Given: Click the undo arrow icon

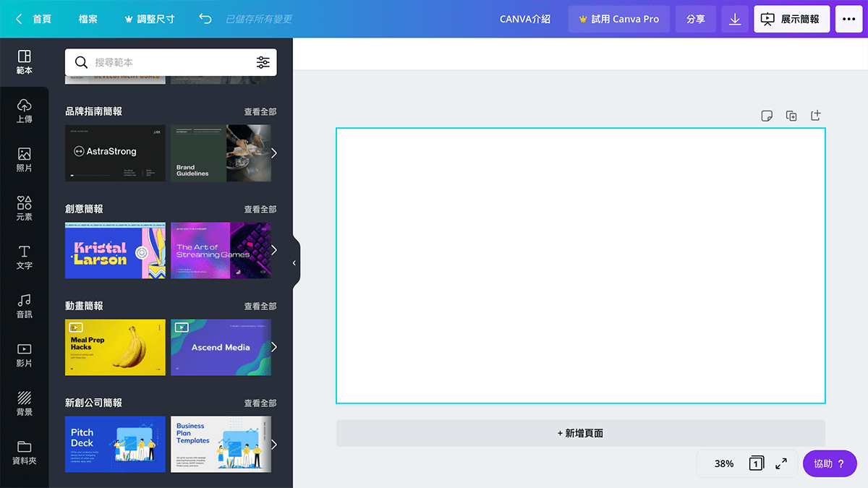Looking at the screenshot, I should point(205,19).
